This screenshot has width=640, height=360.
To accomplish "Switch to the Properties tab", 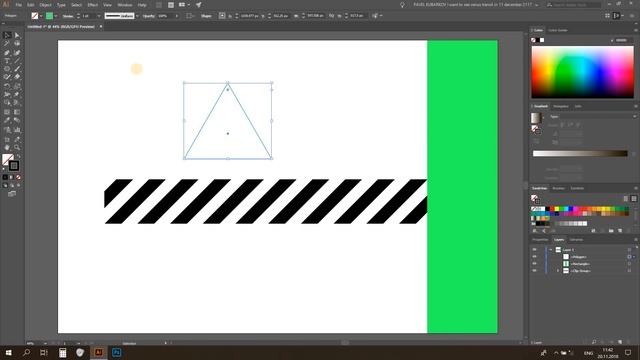I will coord(540,240).
